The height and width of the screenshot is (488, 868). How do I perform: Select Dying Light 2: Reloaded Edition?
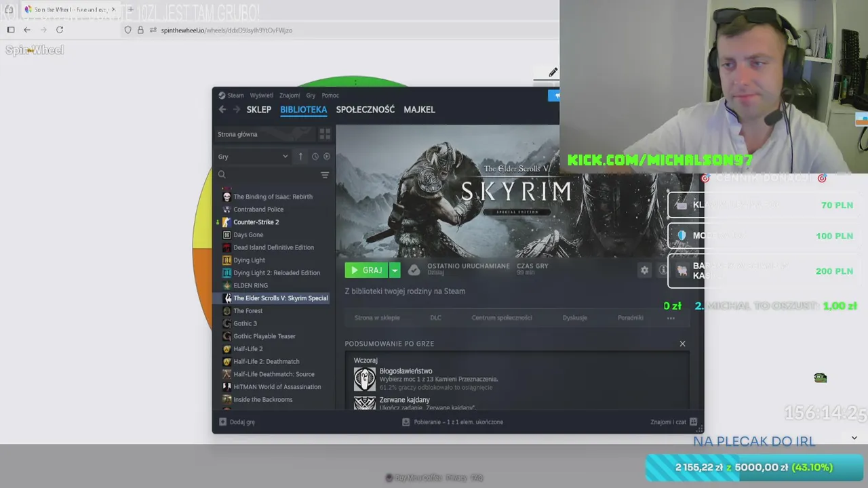point(277,273)
